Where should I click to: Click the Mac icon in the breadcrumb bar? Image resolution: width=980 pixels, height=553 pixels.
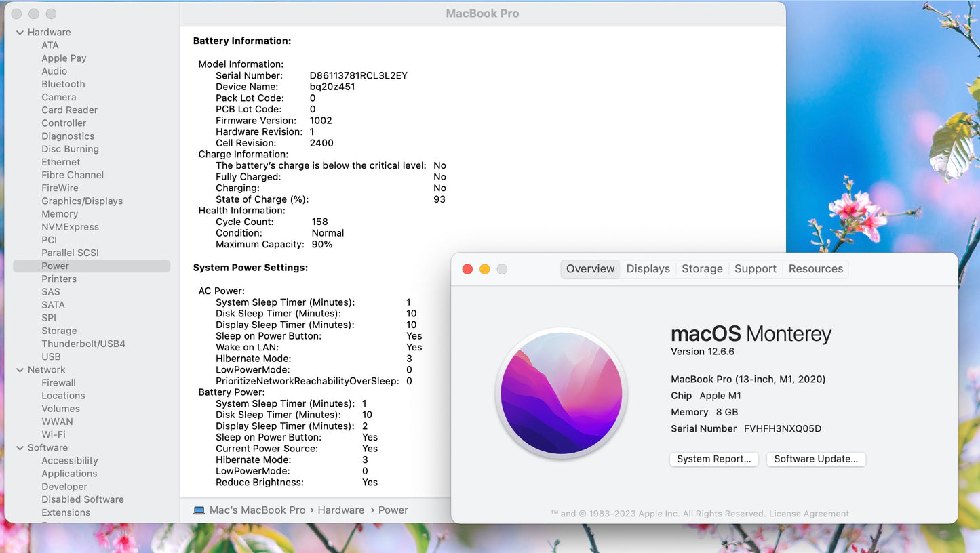coord(199,510)
